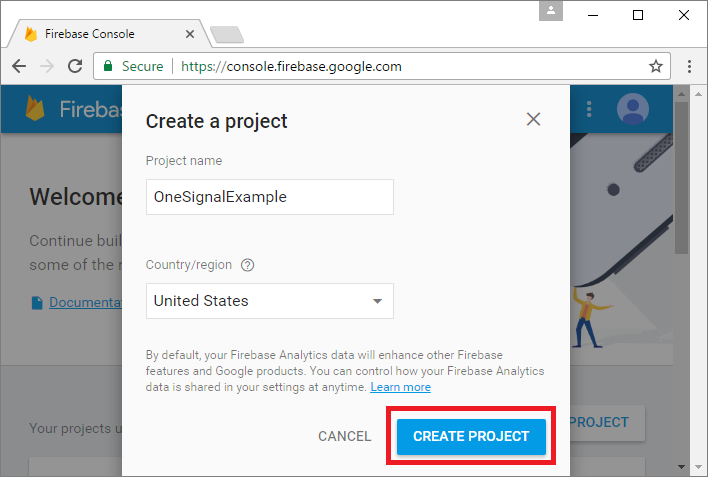Expand the United States country dropdown

270,301
